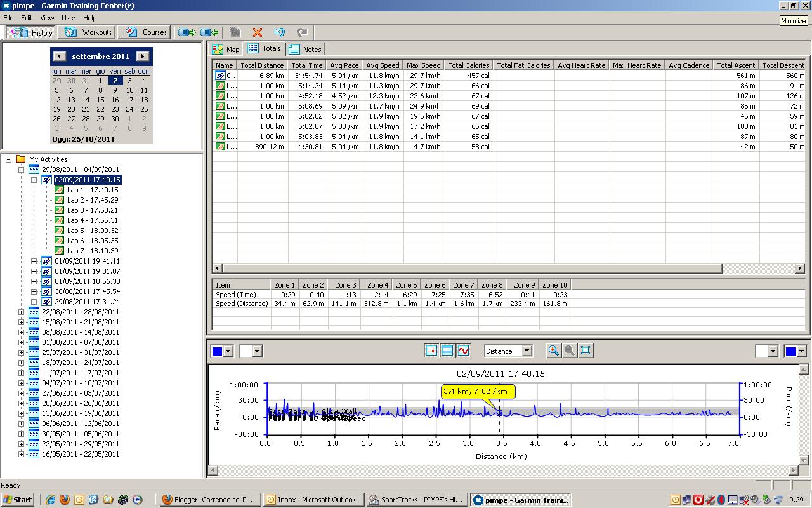
Task: Click the red X delete icon
Action: (257, 32)
